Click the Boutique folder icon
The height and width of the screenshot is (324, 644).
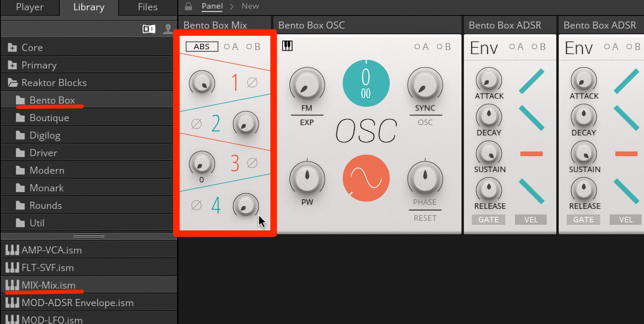tap(20, 118)
